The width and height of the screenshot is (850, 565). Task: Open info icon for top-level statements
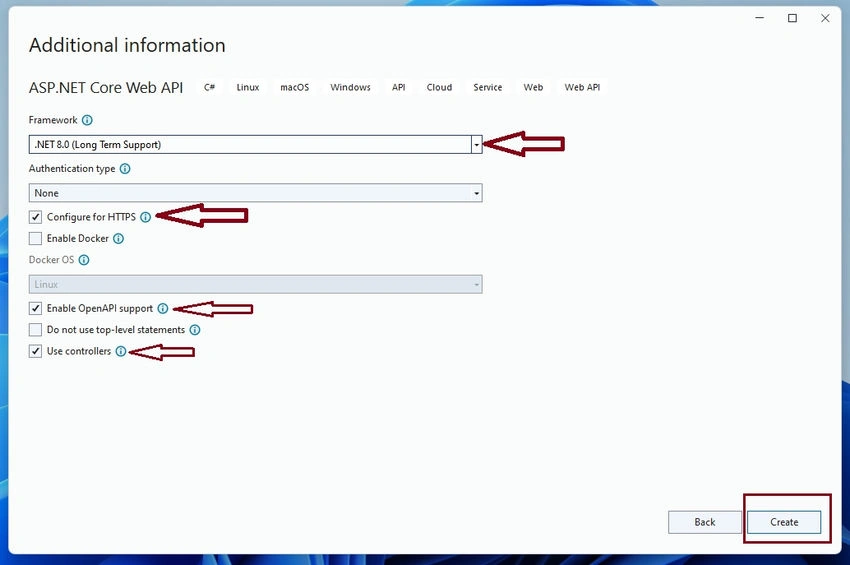pyautogui.click(x=195, y=330)
